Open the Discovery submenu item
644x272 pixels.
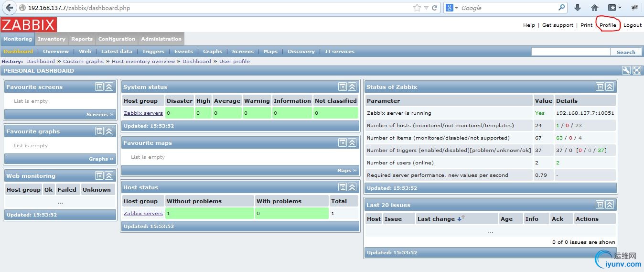click(301, 52)
